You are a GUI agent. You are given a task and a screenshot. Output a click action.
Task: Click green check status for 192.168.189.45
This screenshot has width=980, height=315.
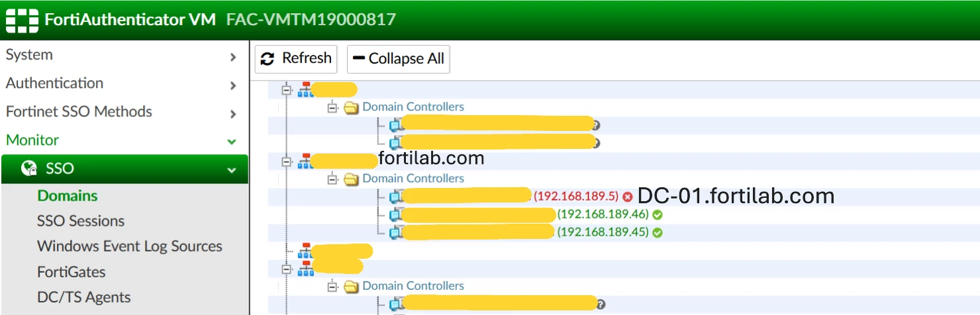pyautogui.click(x=658, y=232)
